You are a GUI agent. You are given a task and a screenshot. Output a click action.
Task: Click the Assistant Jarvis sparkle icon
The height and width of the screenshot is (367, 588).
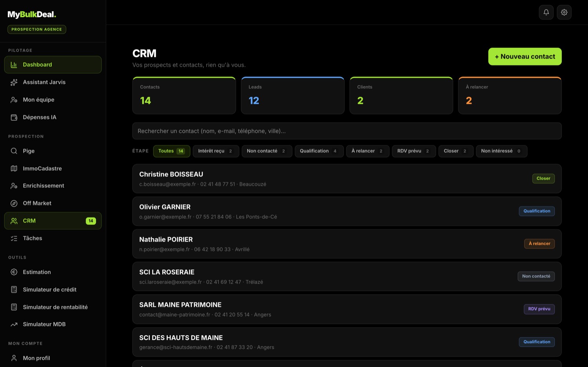coord(14,82)
